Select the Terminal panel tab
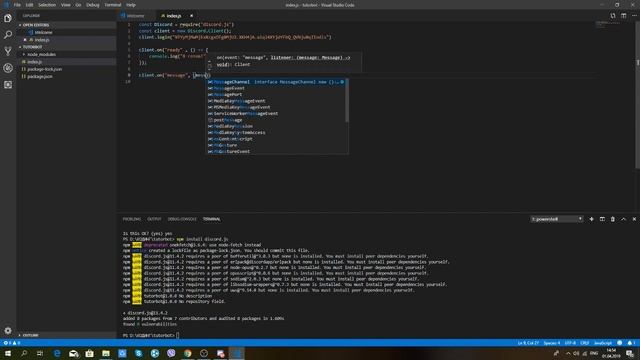 tap(212, 219)
